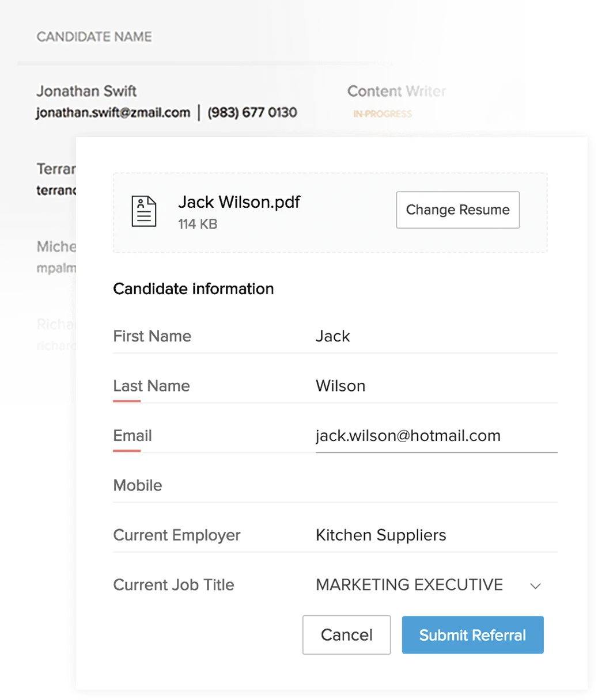This screenshot has width=598, height=700.
Task: Open the Content Writer job entry
Action: (396, 91)
